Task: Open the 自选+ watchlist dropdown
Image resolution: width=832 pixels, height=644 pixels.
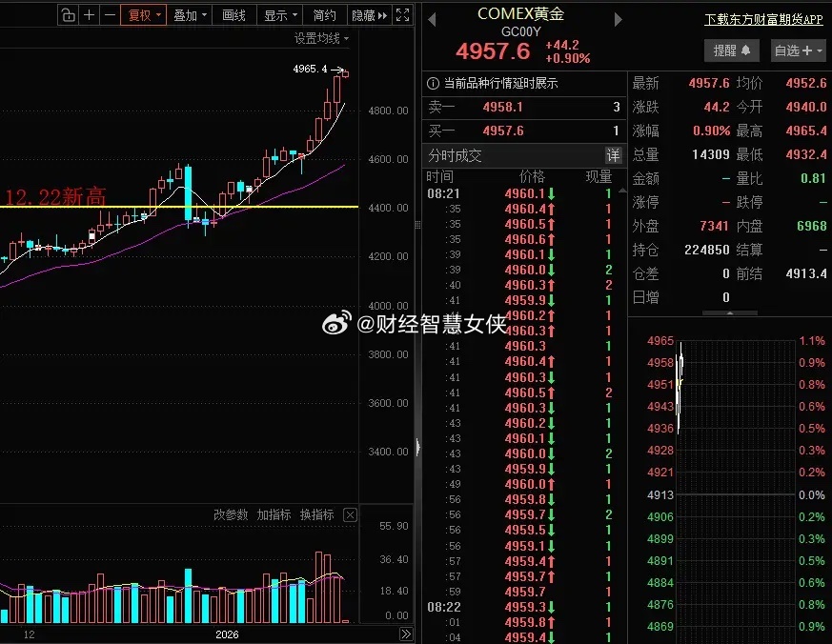Action: click(798, 50)
